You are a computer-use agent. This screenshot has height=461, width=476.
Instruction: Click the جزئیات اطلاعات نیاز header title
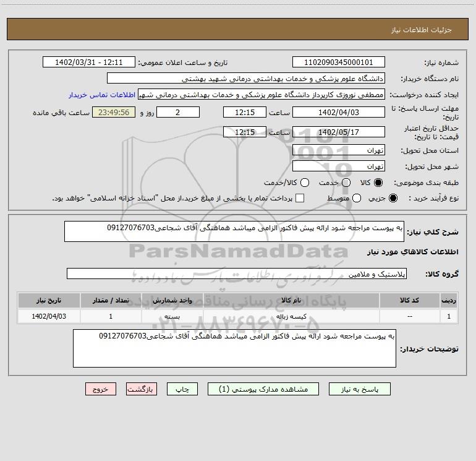click(422, 30)
